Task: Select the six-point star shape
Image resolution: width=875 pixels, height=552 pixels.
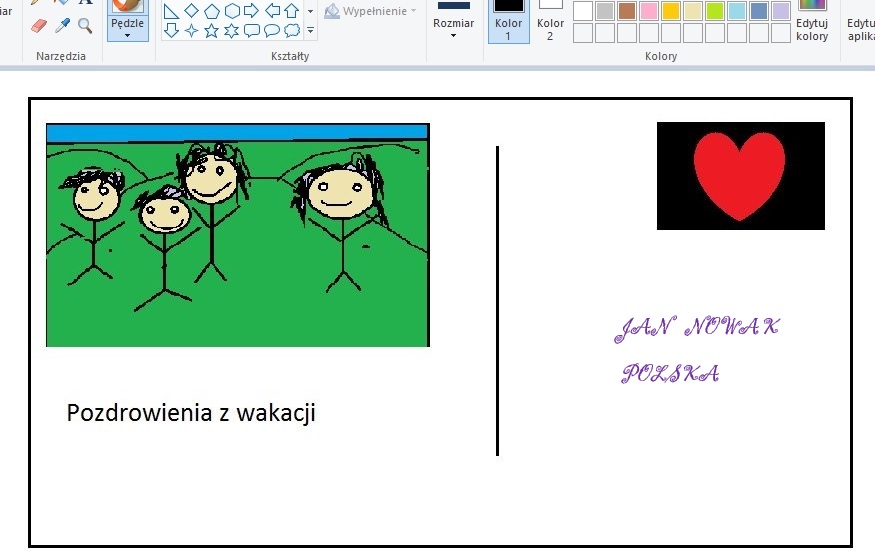Action: click(x=232, y=30)
